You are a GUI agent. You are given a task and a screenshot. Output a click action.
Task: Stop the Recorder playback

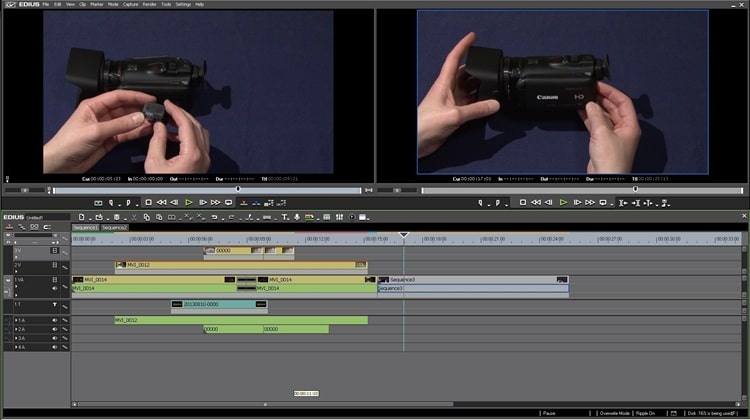[x=523, y=203]
